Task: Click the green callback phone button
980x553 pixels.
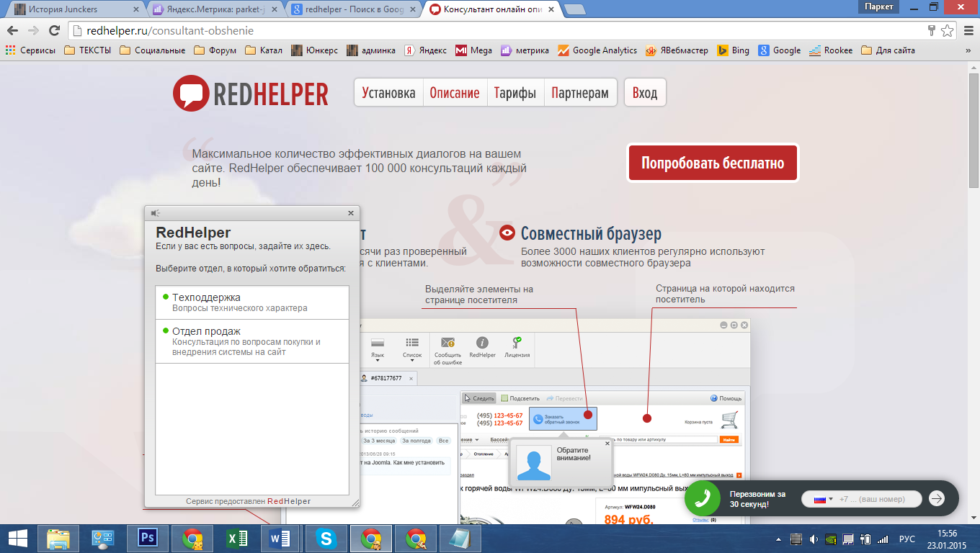Action: tap(702, 498)
